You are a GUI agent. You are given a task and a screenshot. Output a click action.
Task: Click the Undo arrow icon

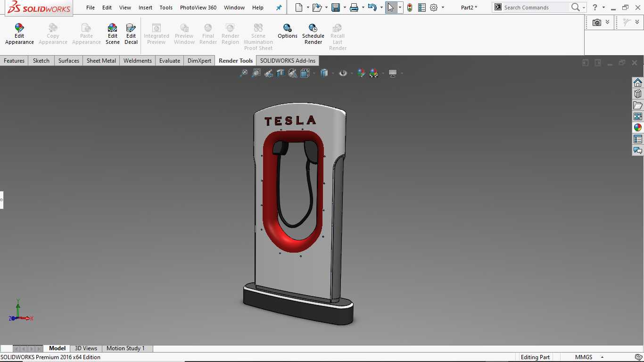(372, 8)
